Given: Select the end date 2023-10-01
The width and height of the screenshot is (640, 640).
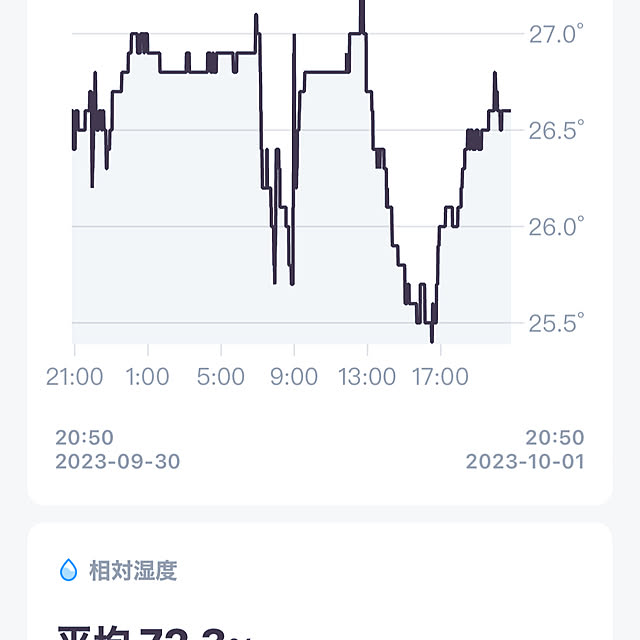Looking at the screenshot, I should pos(525,462).
